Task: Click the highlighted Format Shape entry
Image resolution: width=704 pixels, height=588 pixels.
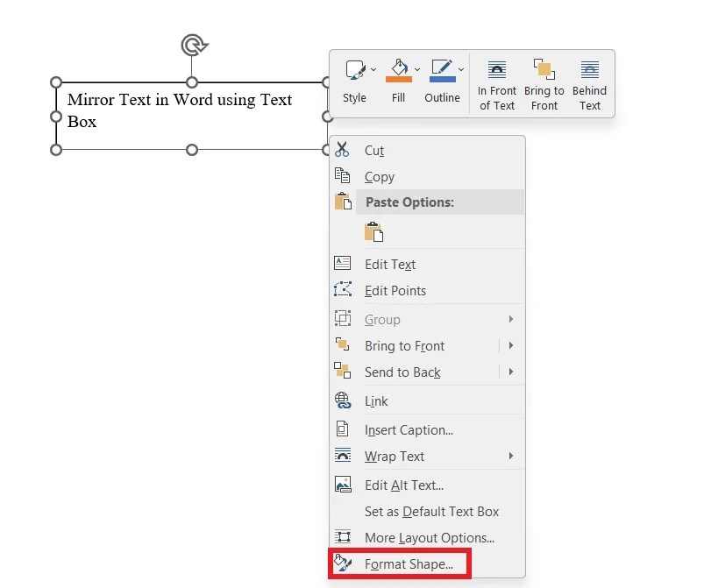Action: coord(399,563)
